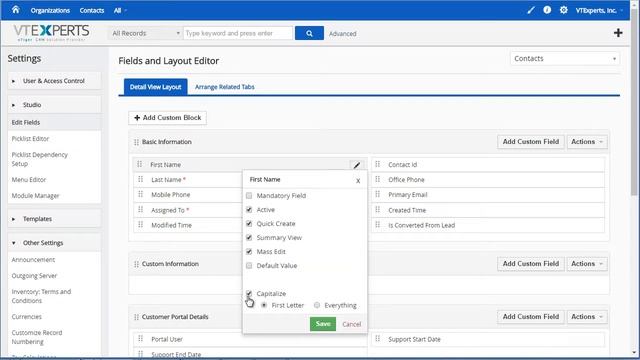Viewport: 640px width, 360px height.
Task: Add Custom Field to Custom Information
Action: pos(531,264)
